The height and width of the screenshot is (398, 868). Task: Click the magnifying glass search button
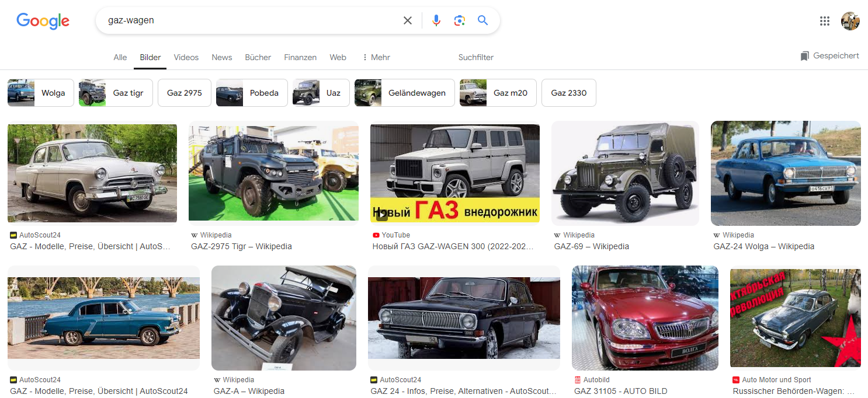point(482,21)
